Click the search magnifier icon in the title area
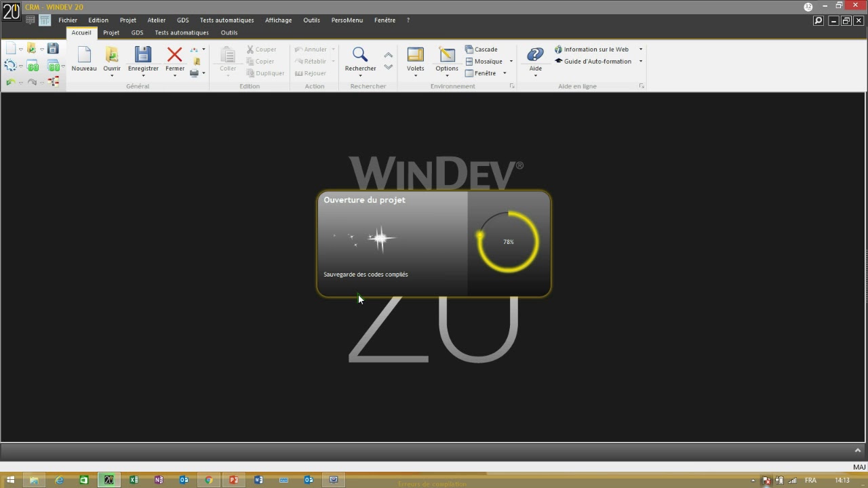The width and height of the screenshot is (868, 488). (818, 21)
